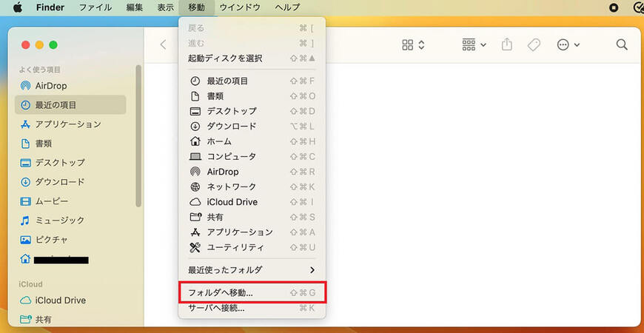Image resolution: width=644 pixels, height=333 pixels.
Task: Click the search magnifier icon
Action: 622,45
